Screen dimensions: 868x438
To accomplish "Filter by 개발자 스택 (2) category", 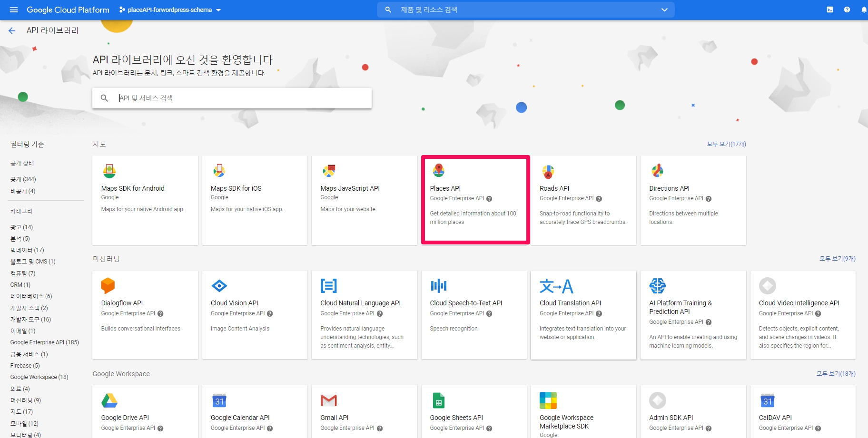I will [29, 308].
